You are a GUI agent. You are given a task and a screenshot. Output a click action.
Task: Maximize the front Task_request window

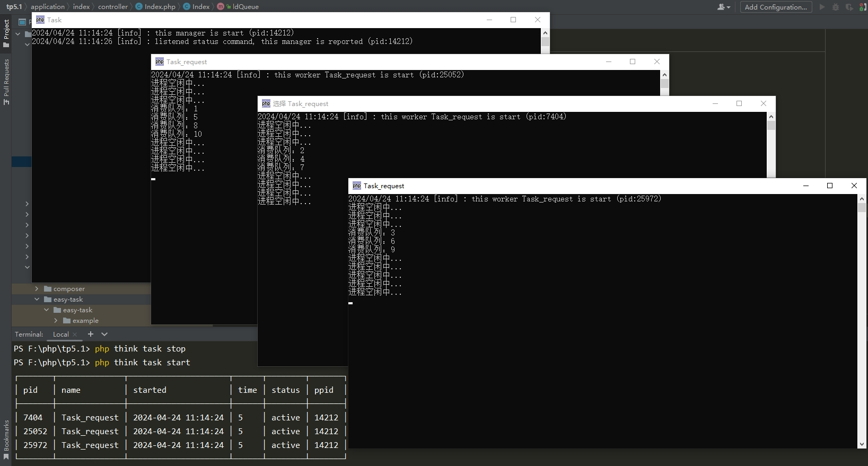point(830,186)
